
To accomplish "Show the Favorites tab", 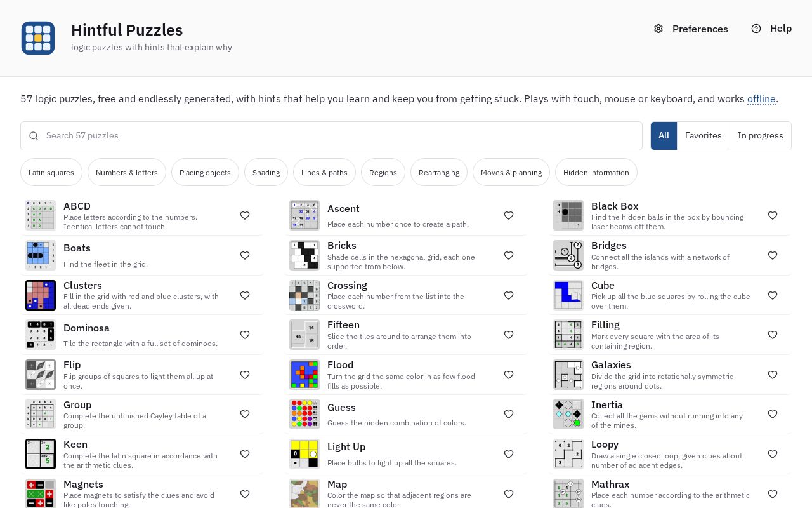I will coord(704,136).
